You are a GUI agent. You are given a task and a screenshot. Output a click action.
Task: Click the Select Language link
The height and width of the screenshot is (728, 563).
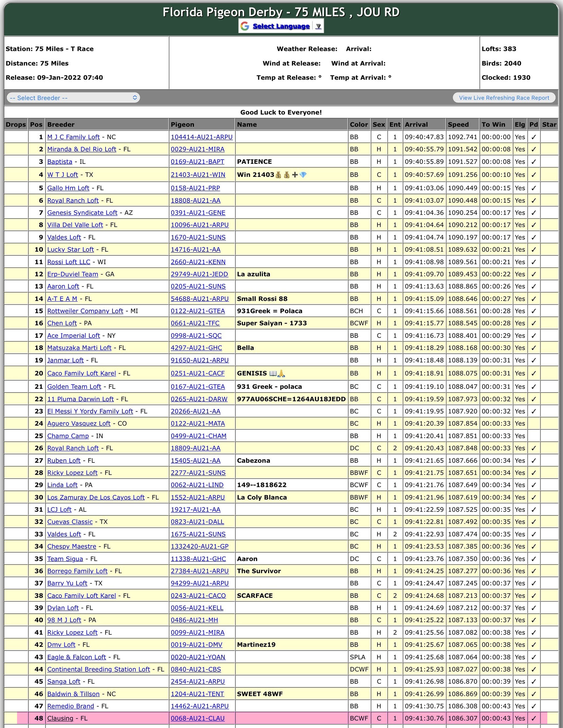tap(281, 26)
